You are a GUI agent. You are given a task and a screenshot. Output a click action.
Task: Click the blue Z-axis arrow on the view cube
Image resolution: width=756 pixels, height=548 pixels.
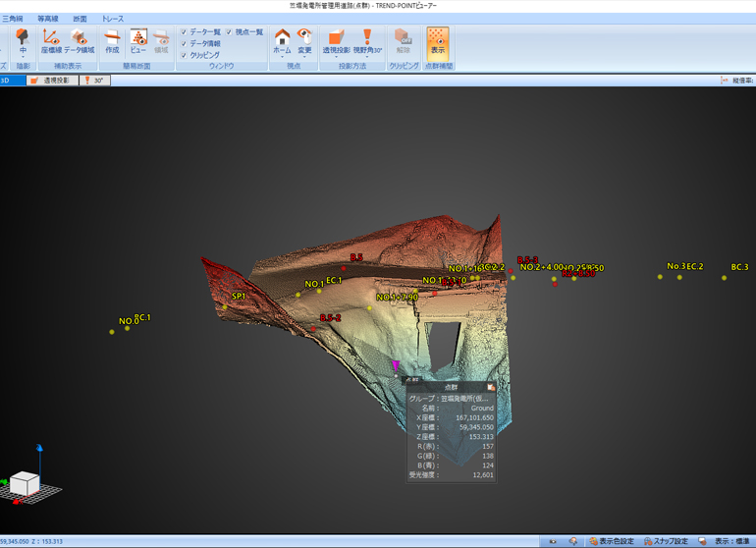tap(40, 452)
